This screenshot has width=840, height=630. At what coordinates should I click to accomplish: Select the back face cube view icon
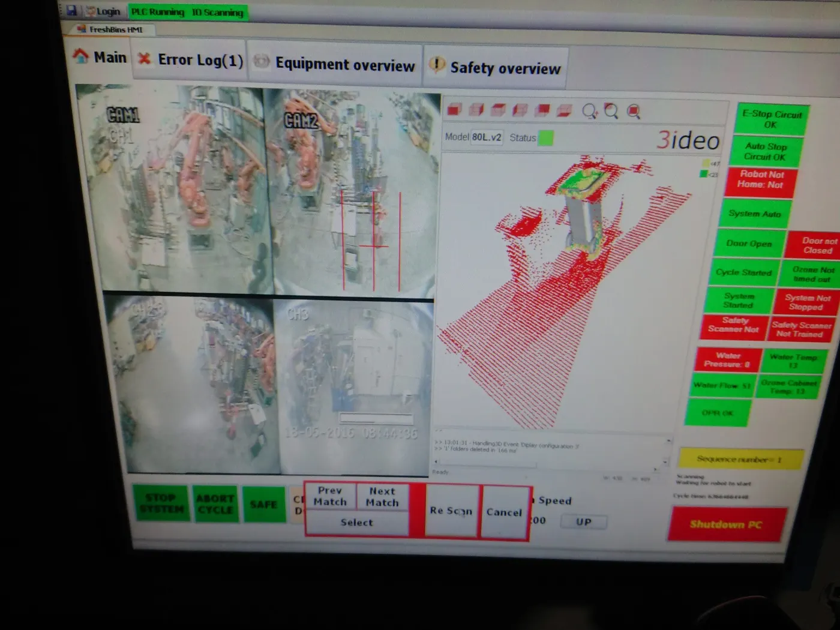542,110
